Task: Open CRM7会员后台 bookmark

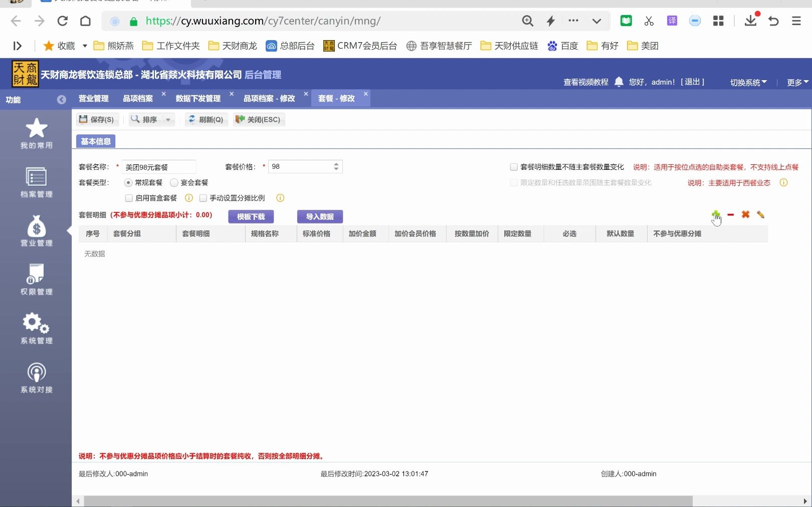Action: coord(360,46)
